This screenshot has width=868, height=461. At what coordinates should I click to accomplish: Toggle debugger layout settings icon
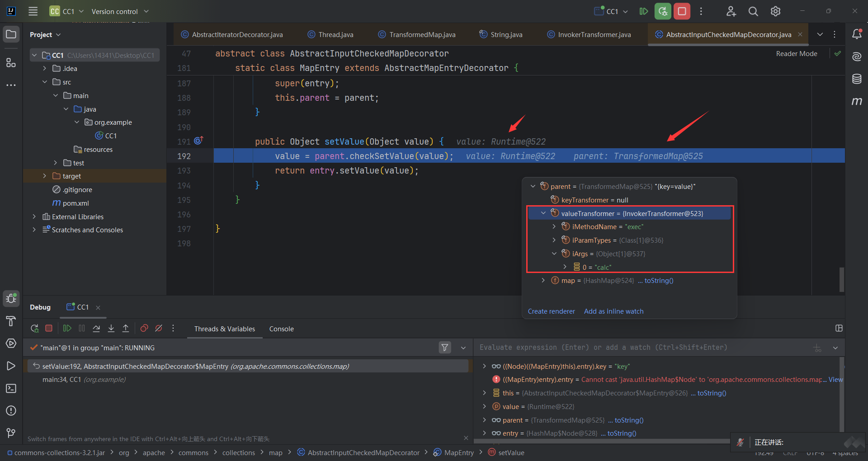click(839, 329)
